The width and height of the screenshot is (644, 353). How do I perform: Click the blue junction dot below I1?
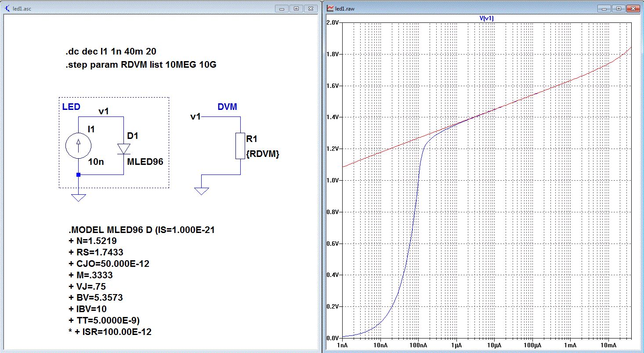pyautogui.click(x=79, y=175)
